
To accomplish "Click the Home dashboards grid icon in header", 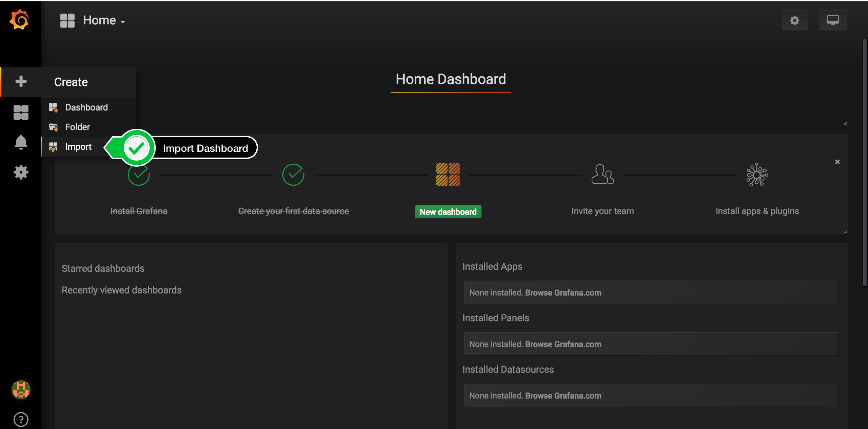I will (x=67, y=20).
